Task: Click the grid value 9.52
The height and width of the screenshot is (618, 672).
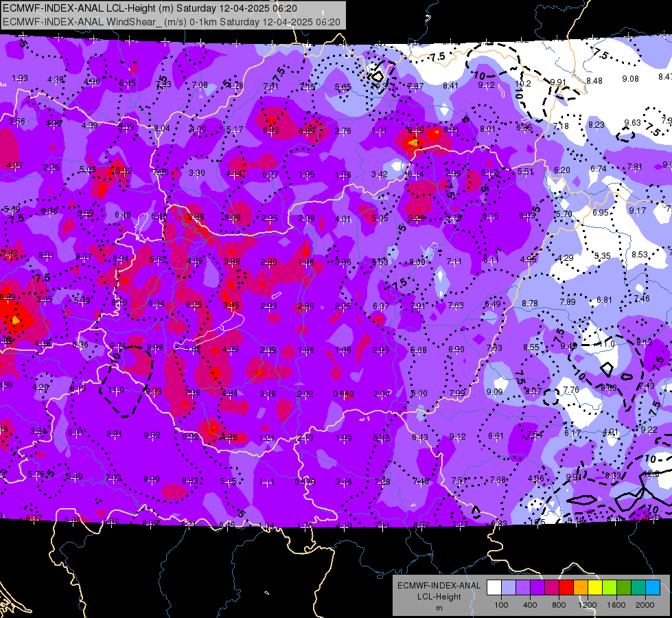Action: tap(152, 435)
